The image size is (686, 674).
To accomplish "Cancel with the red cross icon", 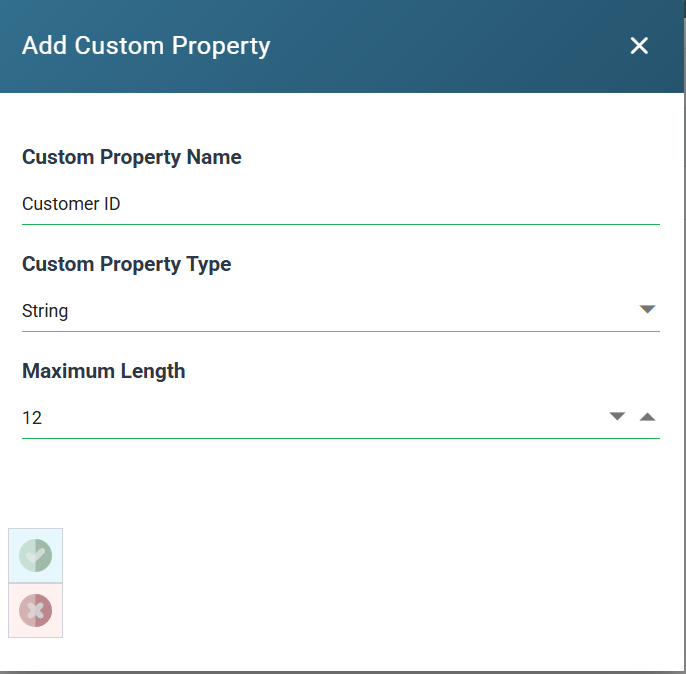I will [x=35, y=610].
